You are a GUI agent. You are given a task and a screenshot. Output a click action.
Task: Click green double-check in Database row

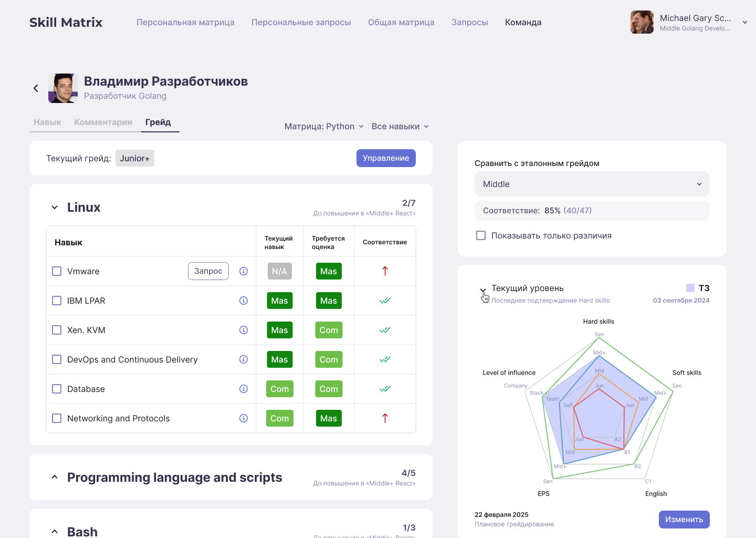click(385, 389)
